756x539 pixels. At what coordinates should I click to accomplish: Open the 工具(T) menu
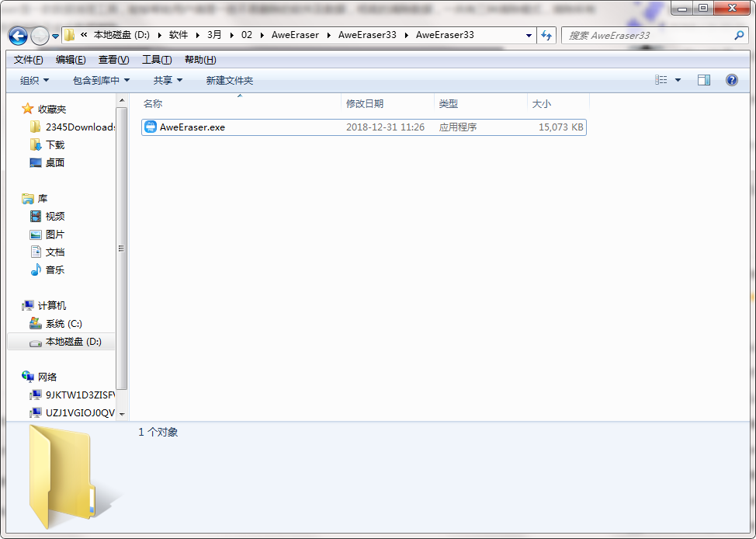pyautogui.click(x=157, y=60)
